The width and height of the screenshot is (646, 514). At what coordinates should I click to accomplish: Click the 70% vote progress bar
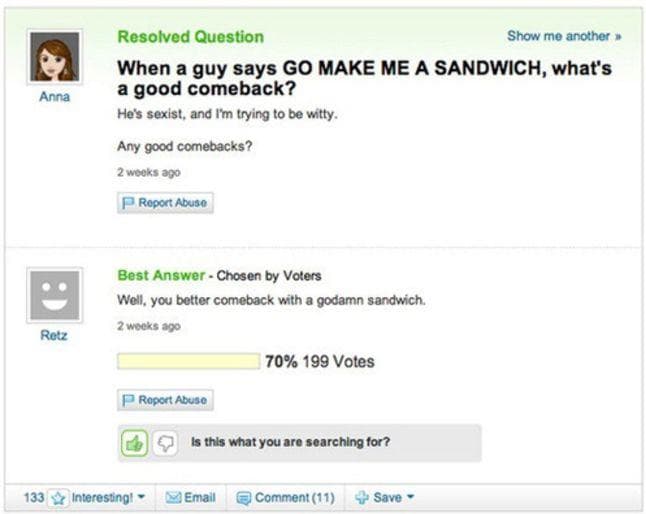188,361
